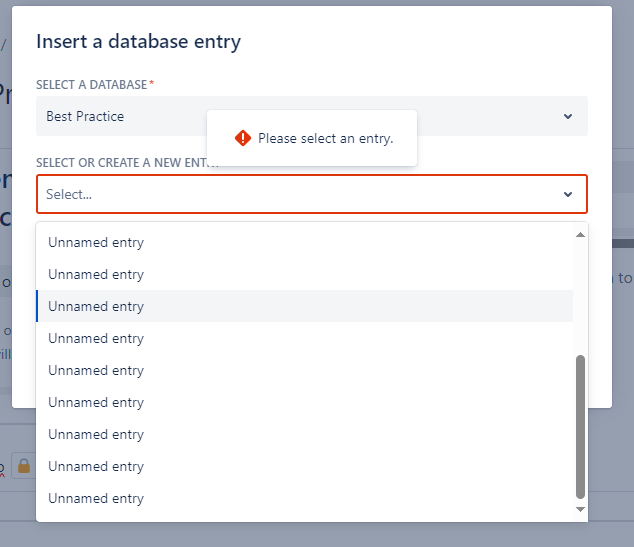The width and height of the screenshot is (634, 547).
Task: Click the chevron arrow of the Best Practice database field
Action: (x=568, y=116)
